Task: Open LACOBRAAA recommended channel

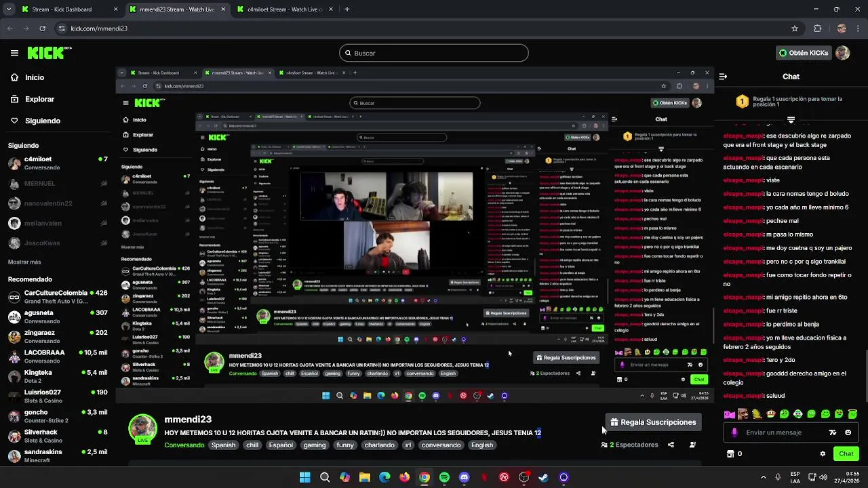Action: 58,357
